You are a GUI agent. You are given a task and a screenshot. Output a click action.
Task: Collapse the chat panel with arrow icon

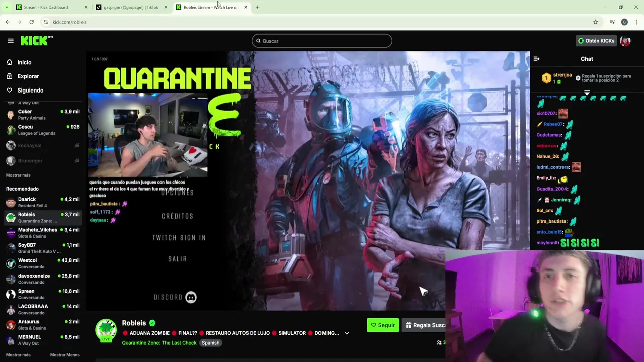click(536, 59)
